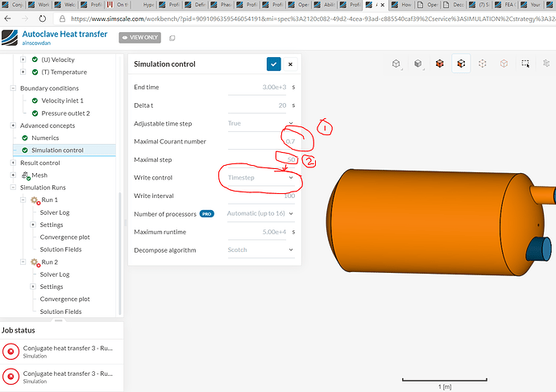Open the Adjustable time step dropdown
Screen dimensions: 556x392
click(x=261, y=124)
